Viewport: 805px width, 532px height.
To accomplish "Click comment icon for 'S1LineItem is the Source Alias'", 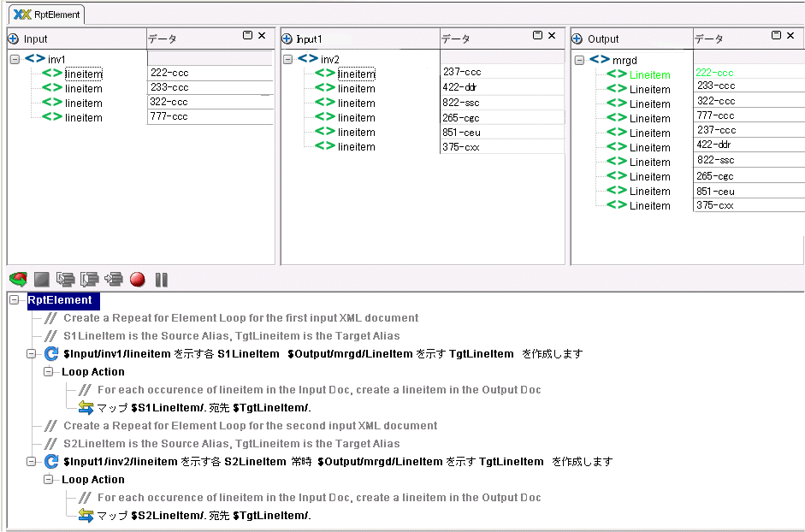I will [50, 336].
